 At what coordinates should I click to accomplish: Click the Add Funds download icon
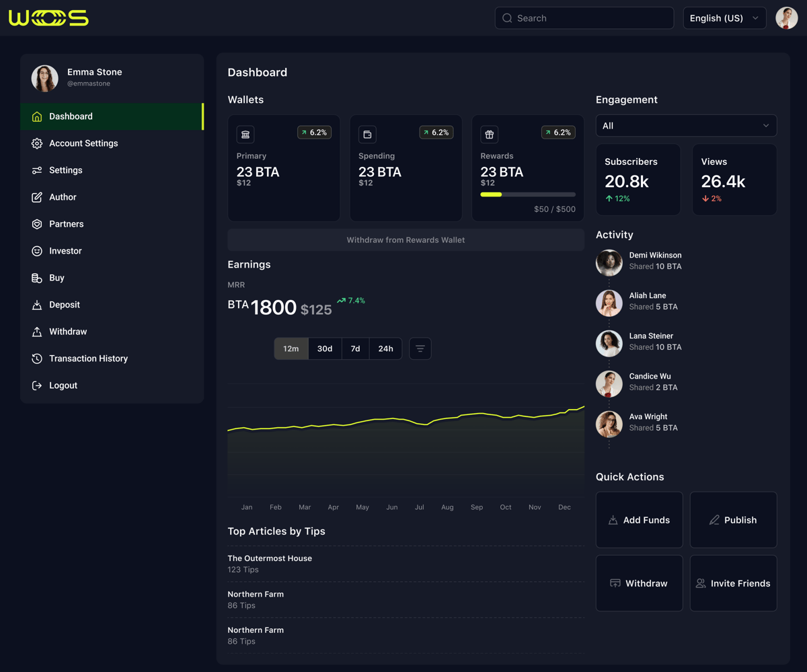click(x=613, y=520)
